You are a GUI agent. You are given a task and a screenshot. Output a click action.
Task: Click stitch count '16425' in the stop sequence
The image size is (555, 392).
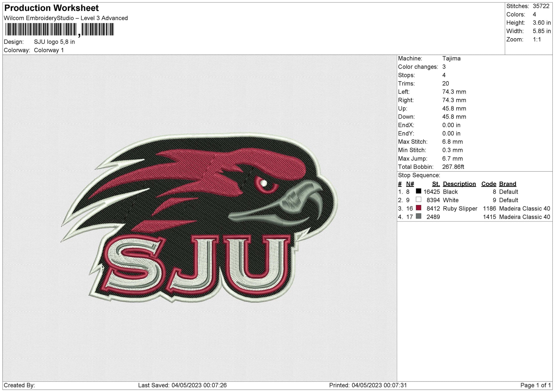pyautogui.click(x=432, y=192)
